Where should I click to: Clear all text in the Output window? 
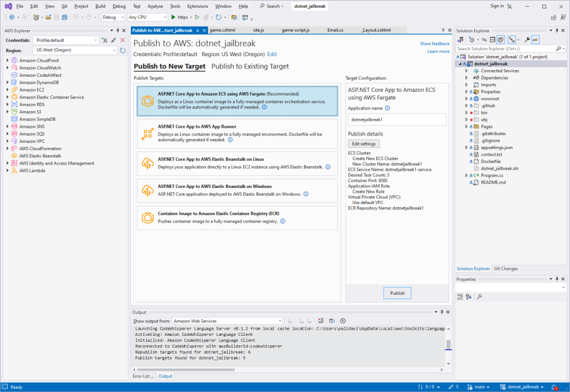(x=321, y=320)
